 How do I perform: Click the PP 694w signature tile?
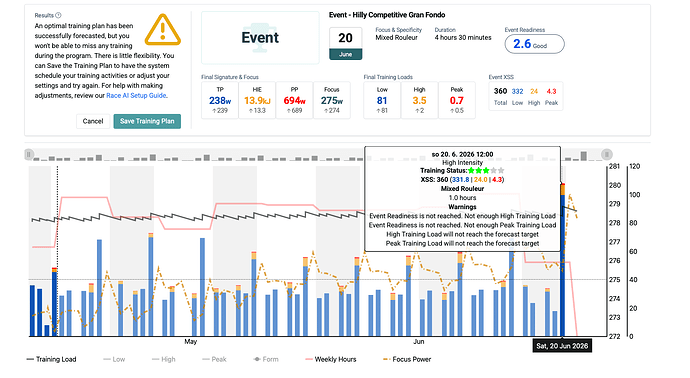[x=294, y=100]
